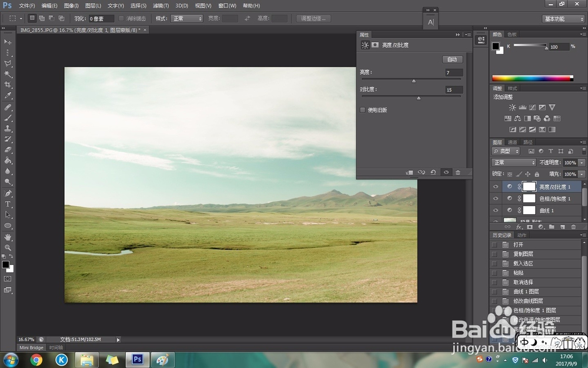Select the Type tool in toolbar
The height and width of the screenshot is (368, 588).
(x=8, y=204)
